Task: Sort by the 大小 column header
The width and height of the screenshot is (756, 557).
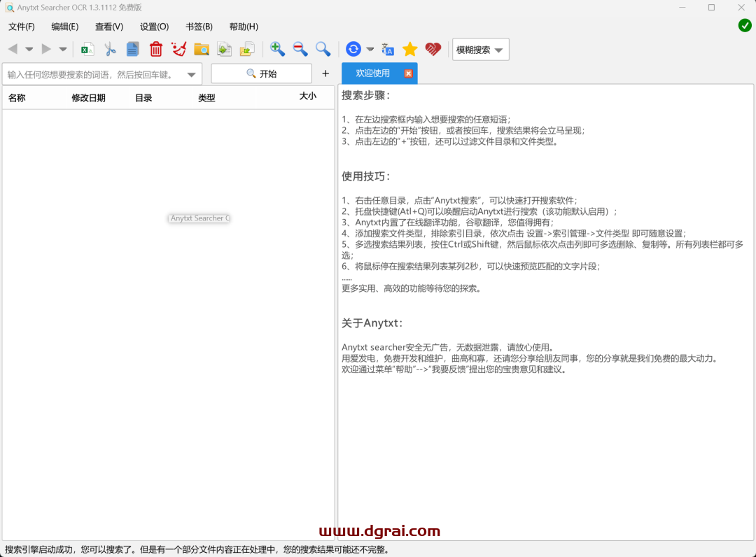Action: 307,96
